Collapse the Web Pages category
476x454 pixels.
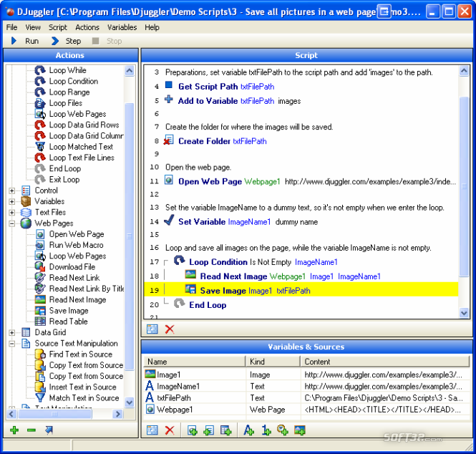coord(12,223)
